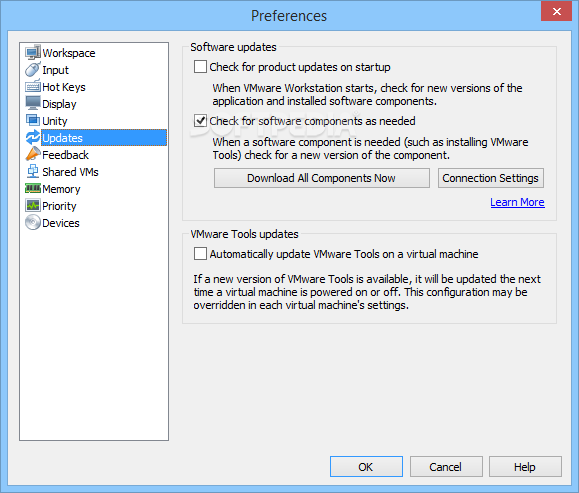Click the Unity windows icon
579x493 pixels.
coord(33,121)
